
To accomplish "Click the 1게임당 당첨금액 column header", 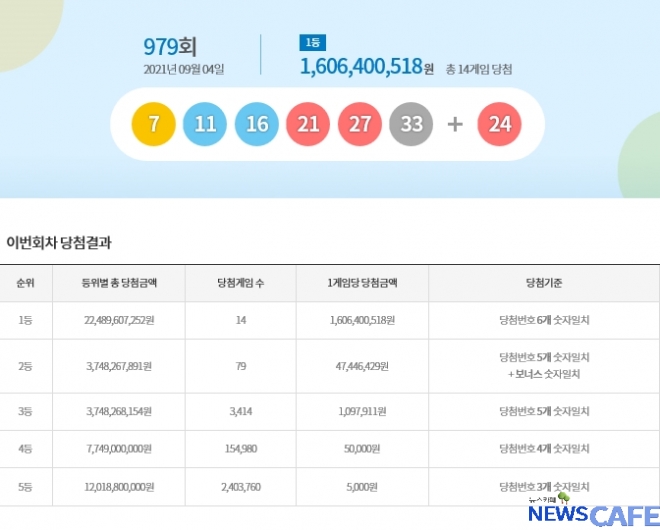I will pyautogui.click(x=362, y=283).
